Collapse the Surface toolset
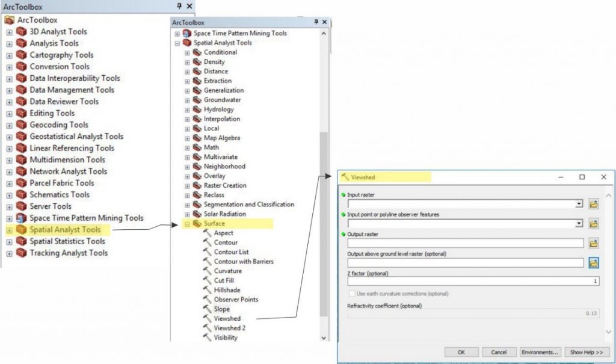The image size is (616, 364). click(188, 224)
